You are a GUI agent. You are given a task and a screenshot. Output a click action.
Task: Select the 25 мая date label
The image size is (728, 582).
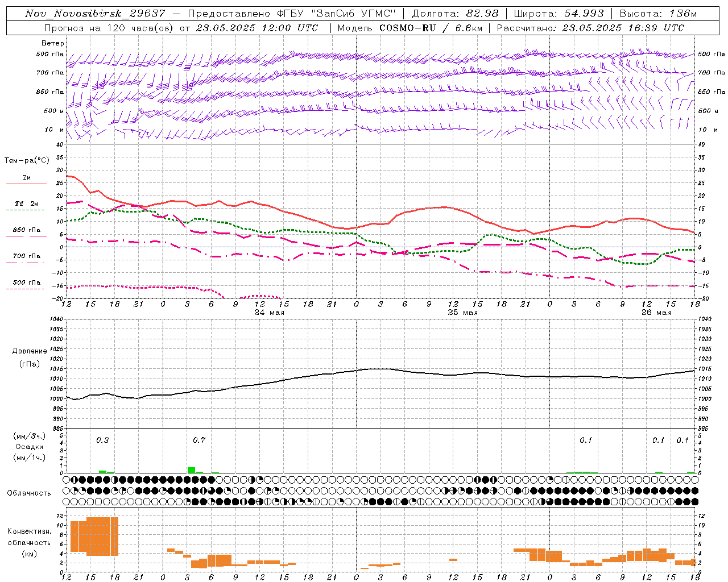coord(462,313)
